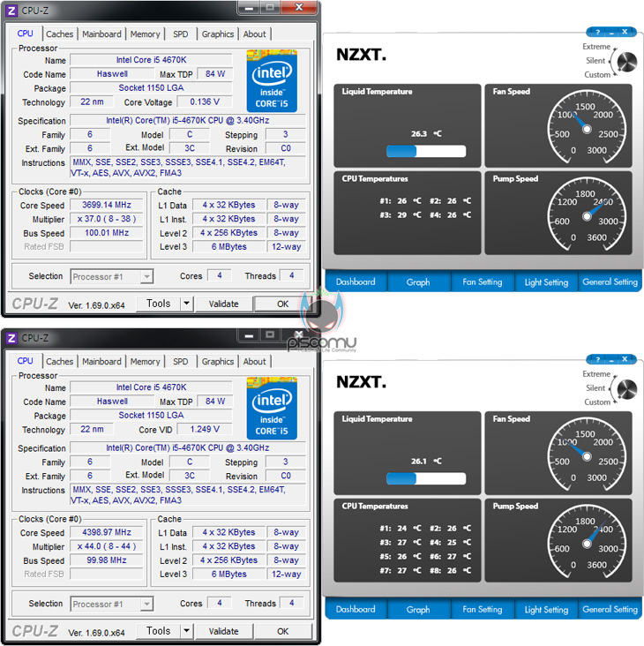Click the CPU-Z title bar icon in lower window
The height and width of the screenshot is (646, 644).
tap(11, 338)
